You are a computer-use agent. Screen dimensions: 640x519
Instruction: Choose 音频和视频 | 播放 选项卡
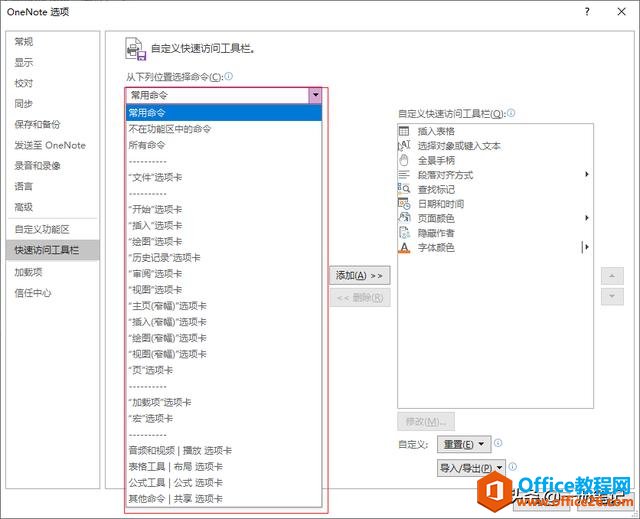tap(224, 451)
